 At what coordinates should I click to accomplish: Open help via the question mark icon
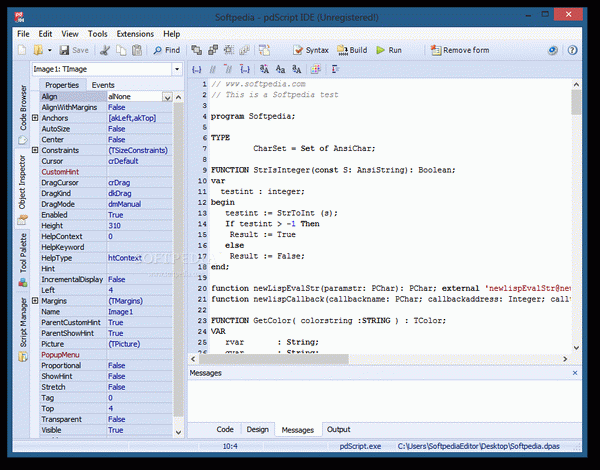pyautogui.click(x=572, y=50)
